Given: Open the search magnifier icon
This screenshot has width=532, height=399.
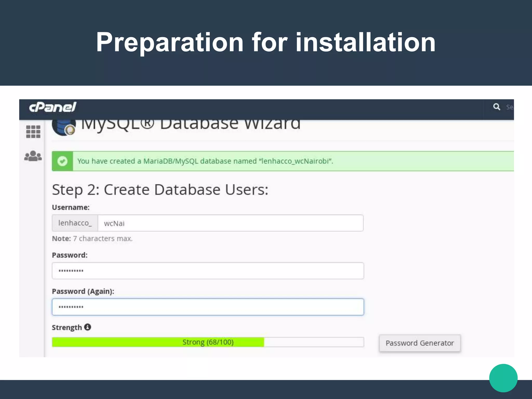Looking at the screenshot, I should tap(497, 107).
